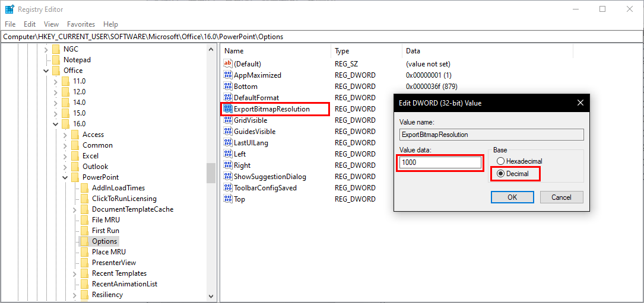The height and width of the screenshot is (303, 644).
Task: Click the tree pane scroll down arrow
Action: click(211, 296)
